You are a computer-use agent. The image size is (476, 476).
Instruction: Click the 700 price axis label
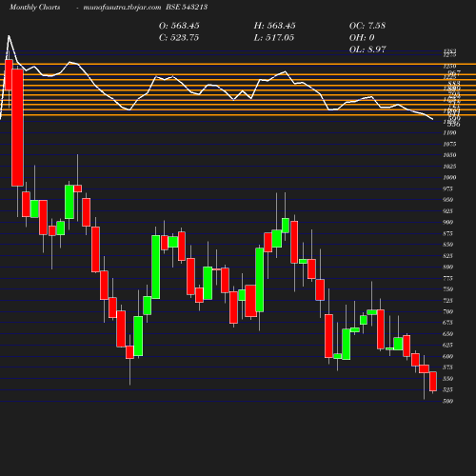(448, 311)
